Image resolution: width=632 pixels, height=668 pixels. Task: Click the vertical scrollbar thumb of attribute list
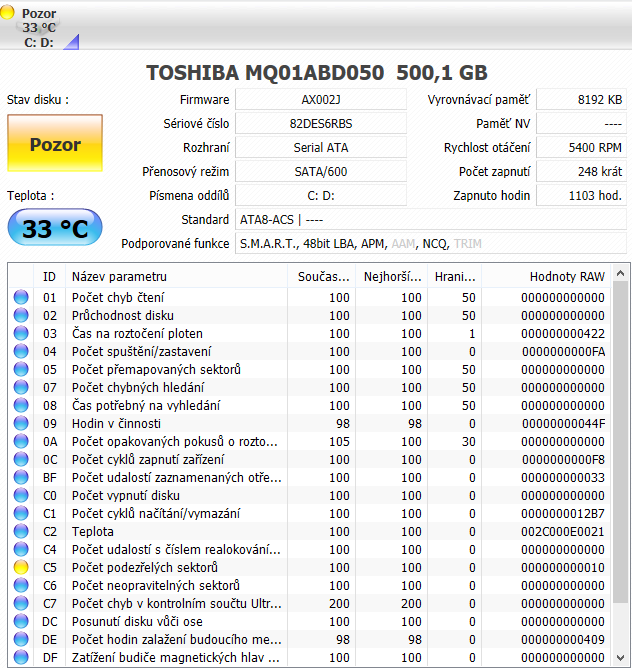coord(620,442)
